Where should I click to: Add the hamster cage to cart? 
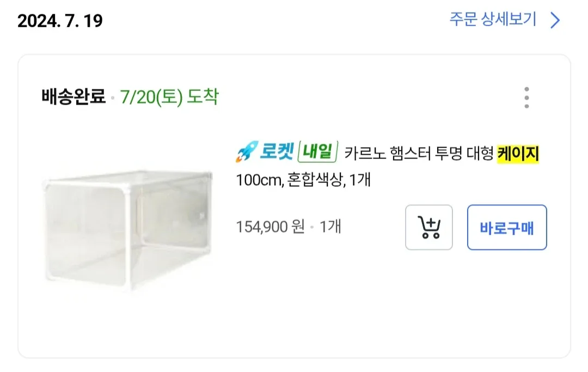pos(428,227)
